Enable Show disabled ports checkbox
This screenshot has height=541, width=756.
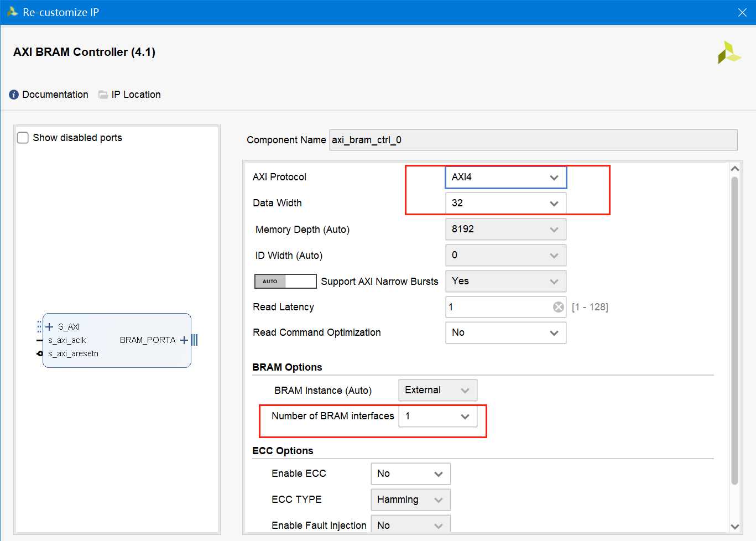23,138
